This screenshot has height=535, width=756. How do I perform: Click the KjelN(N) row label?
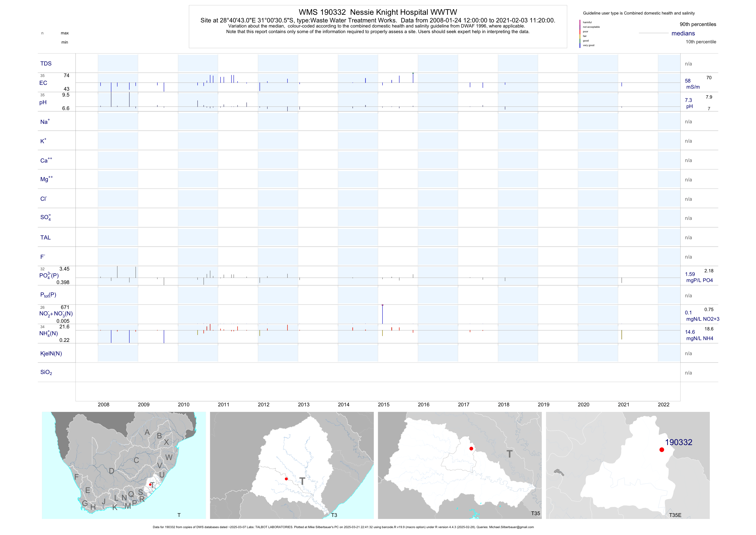point(51,354)
